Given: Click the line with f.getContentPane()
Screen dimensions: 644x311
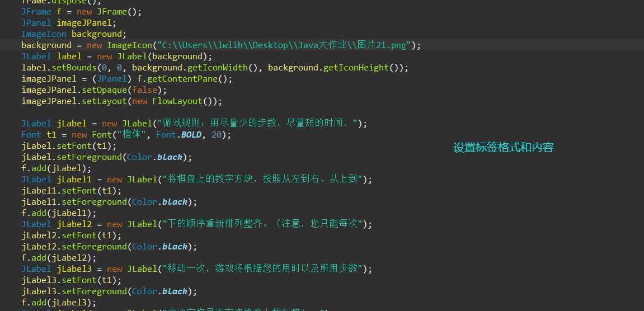Looking at the screenshot, I should click(127, 78).
